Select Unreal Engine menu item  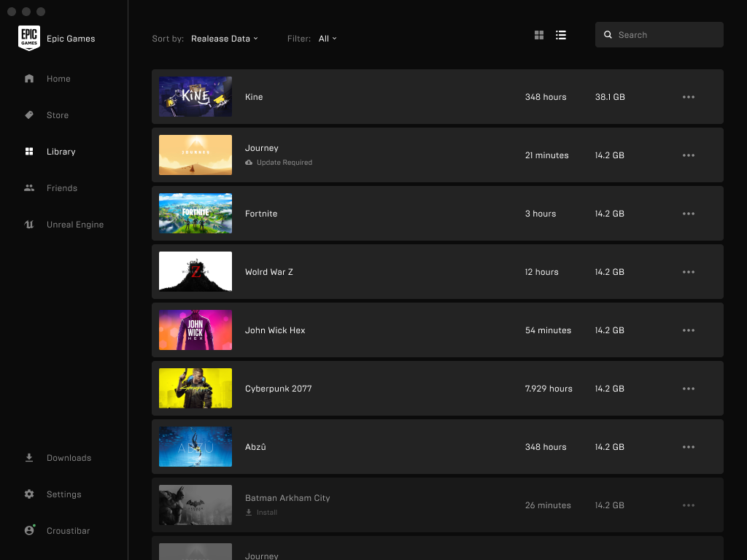click(x=75, y=225)
